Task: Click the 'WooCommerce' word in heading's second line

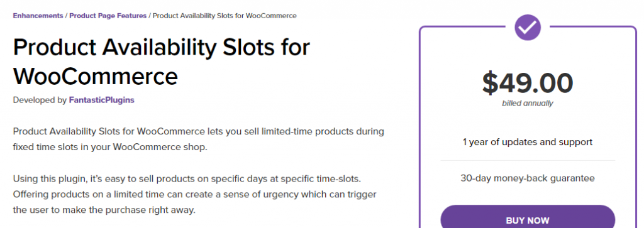Action: tap(96, 76)
